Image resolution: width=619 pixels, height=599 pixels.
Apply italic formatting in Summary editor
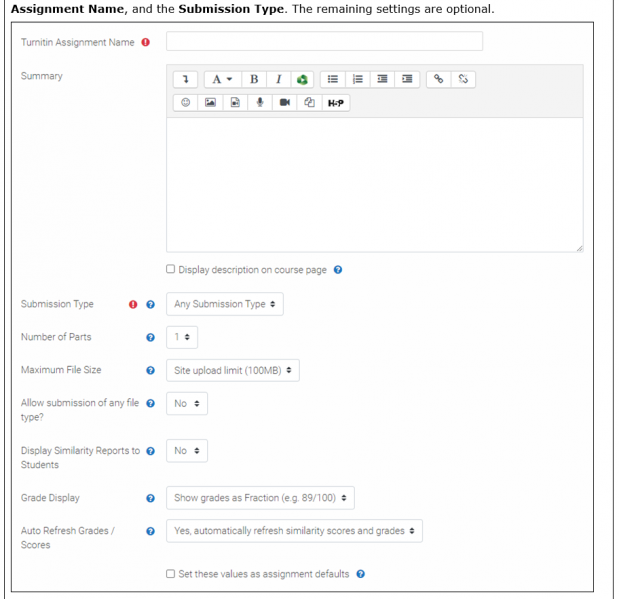point(278,79)
